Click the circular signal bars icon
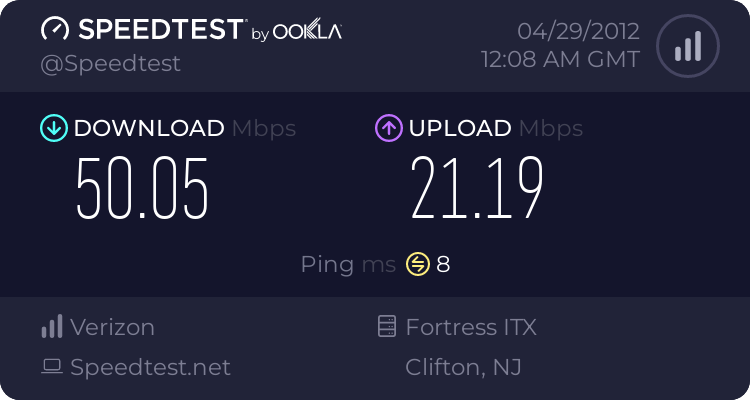This screenshot has height=400, width=750. (x=686, y=46)
